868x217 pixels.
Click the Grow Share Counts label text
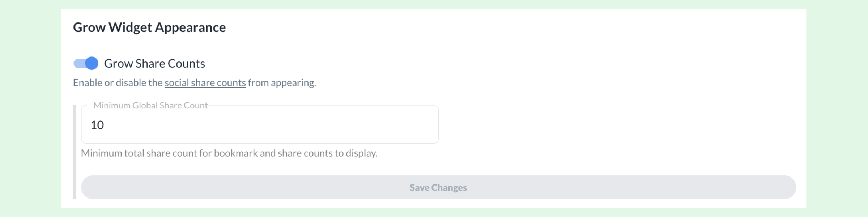[155, 63]
